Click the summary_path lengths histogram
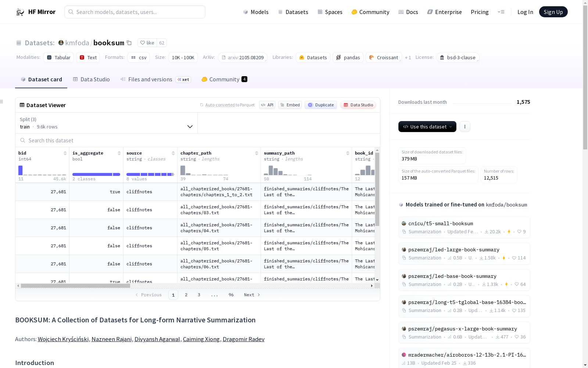 coord(288,170)
